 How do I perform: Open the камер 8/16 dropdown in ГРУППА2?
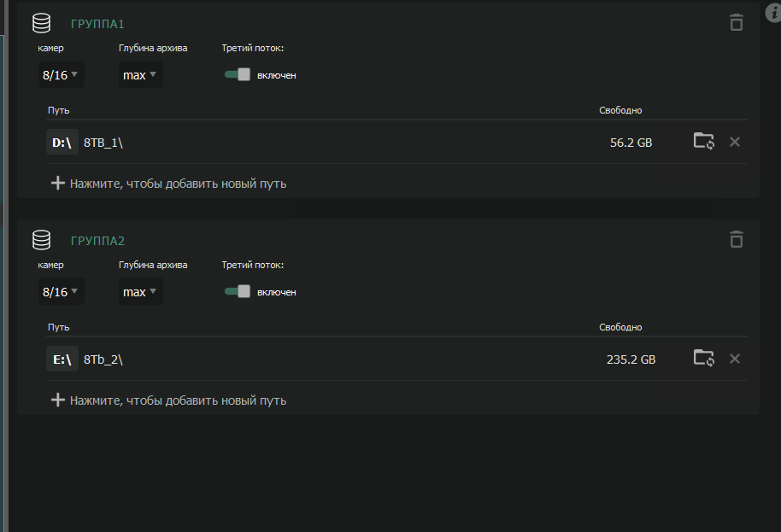(61, 292)
